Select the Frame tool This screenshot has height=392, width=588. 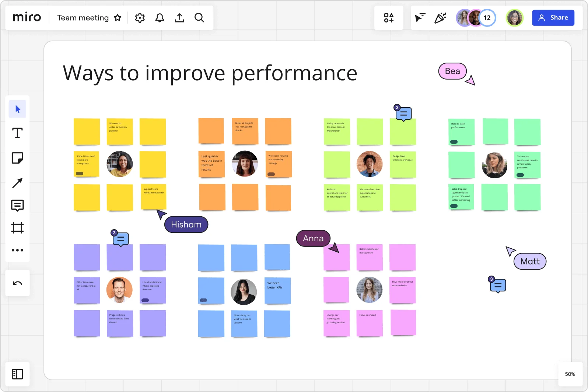[17, 228]
